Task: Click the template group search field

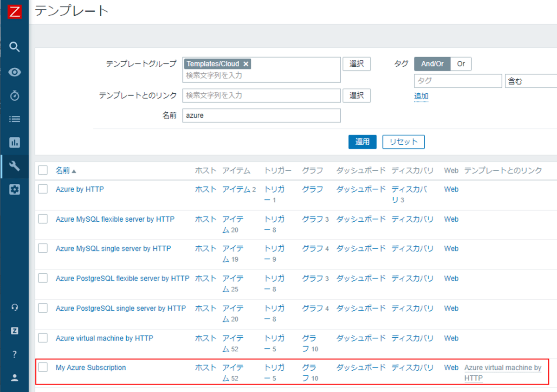Action: coord(262,70)
